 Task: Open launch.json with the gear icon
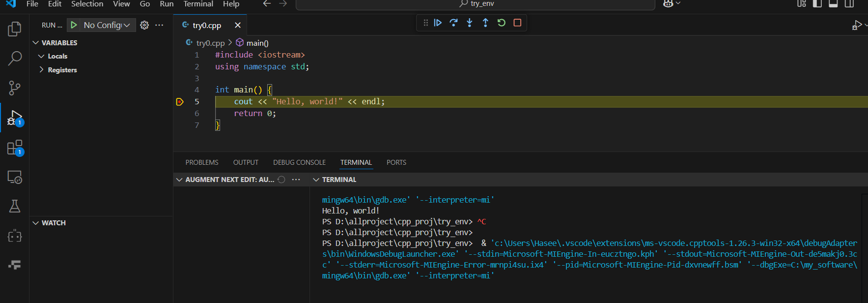pos(144,25)
